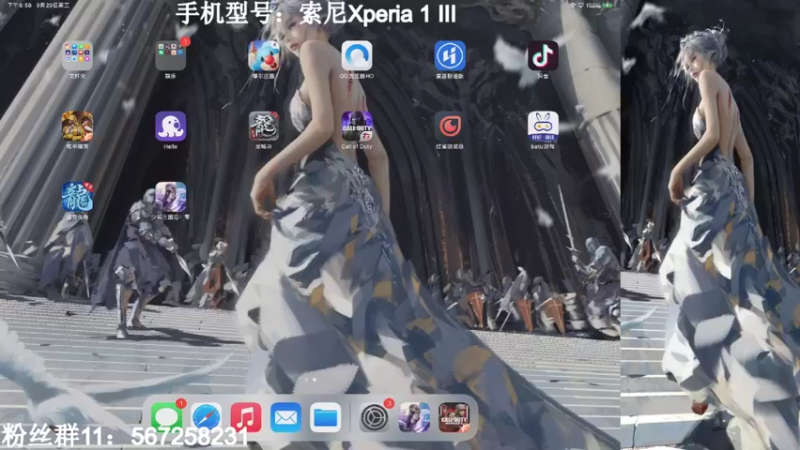800x450 pixels.
Task: Launch Call of Duty from the dock
Action: (x=454, y=417)
